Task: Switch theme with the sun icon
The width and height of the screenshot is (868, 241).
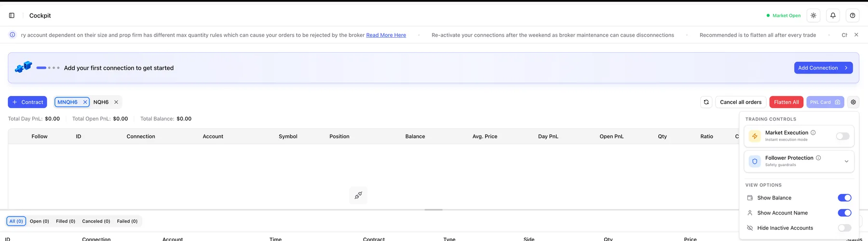Action: point(814,15)
